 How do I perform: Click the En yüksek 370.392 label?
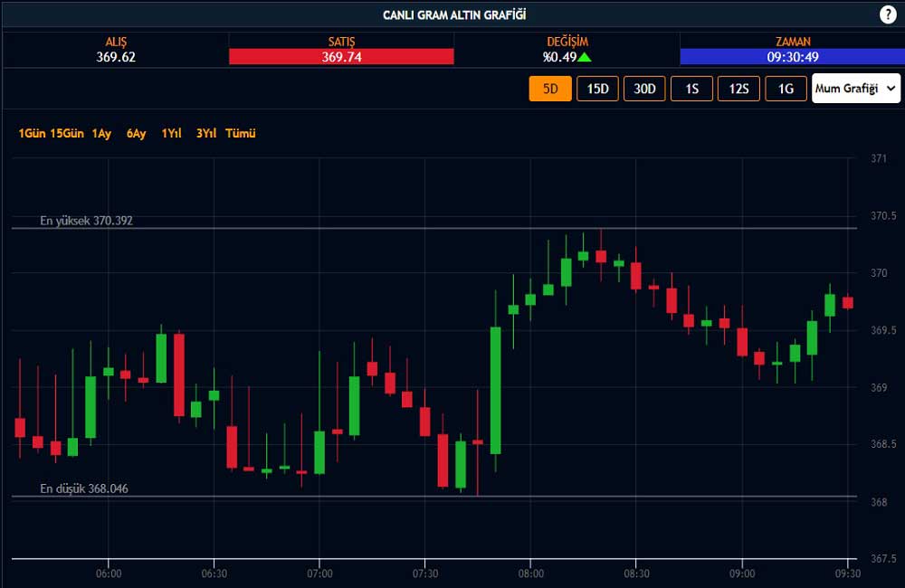coord(87,221)
